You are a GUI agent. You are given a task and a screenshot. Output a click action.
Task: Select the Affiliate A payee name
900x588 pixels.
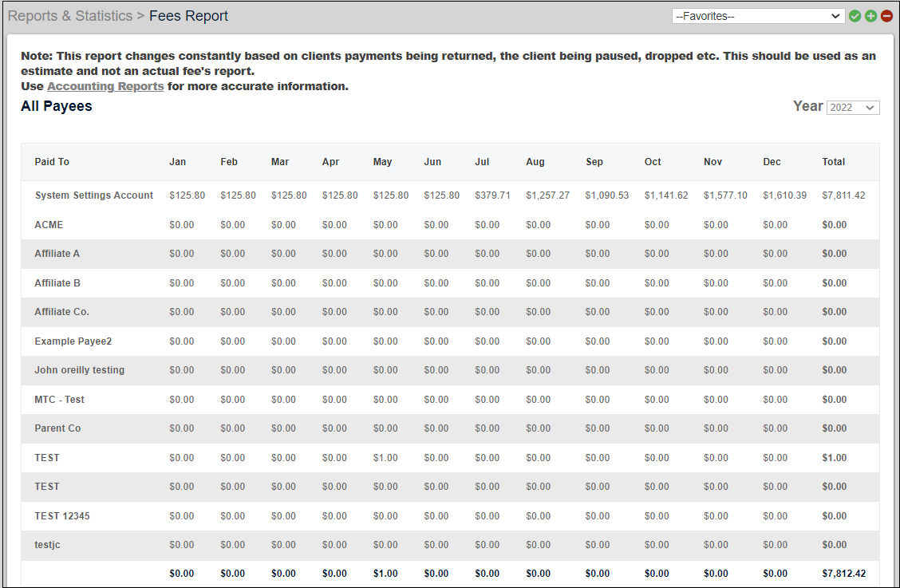pos(57,253)
